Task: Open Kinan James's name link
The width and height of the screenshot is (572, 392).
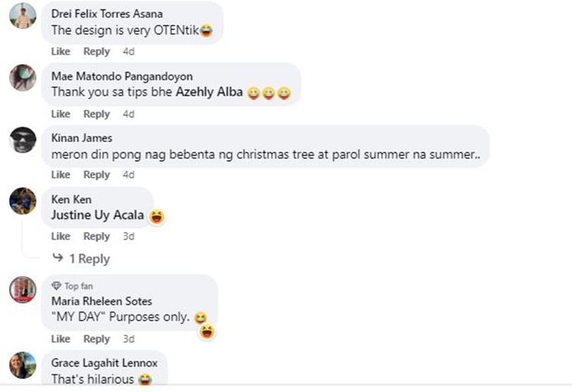Action: click(81, 138)
